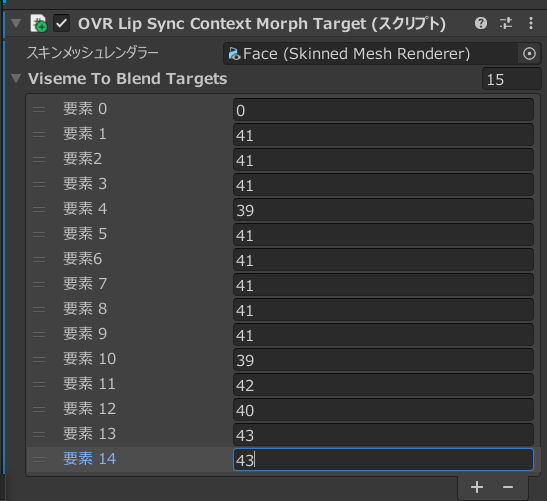Select the 要素 12 label
This screenshot has height=501, width=547.
coord(89,409)
